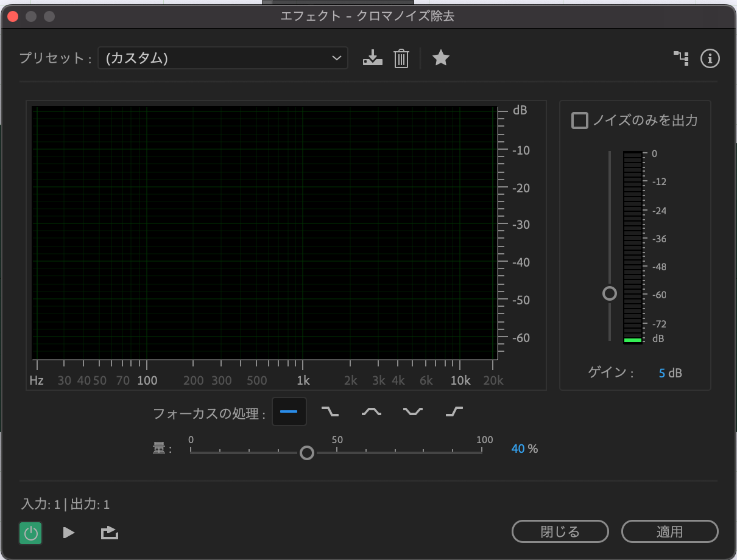The height and width of the screenshot is (560, 737).
Task: Click the save preset icon
Action: [372, 58]
